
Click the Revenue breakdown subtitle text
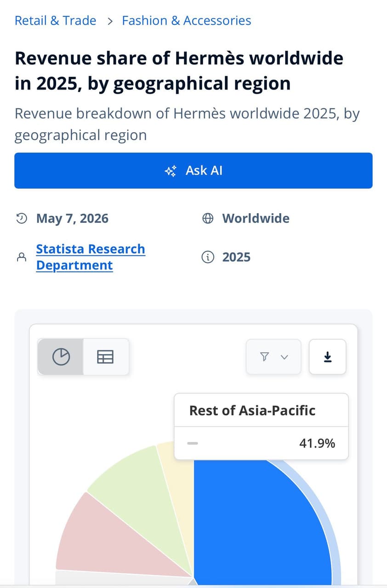pos(187,124)
